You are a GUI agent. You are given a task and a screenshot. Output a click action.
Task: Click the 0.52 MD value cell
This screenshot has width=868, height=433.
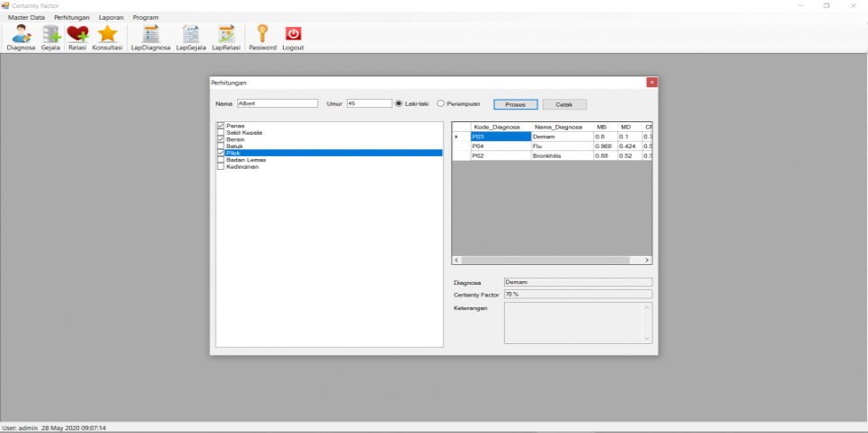click(x=630, y=155)
